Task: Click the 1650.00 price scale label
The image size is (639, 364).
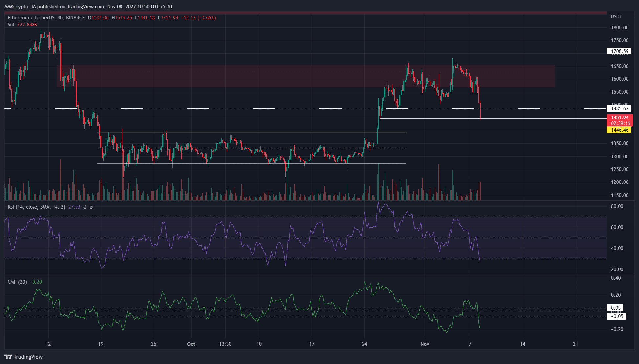Action: (x=620, y=66)
